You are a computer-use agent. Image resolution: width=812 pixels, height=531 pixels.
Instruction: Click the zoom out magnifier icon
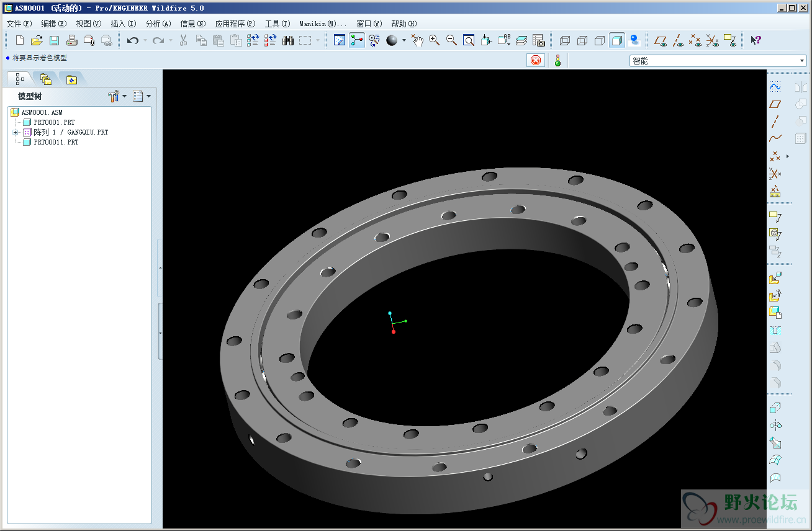coord(451,40)
